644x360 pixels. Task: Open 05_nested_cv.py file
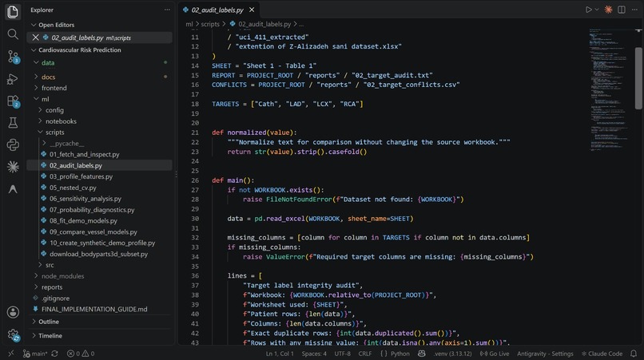[x=73, y=188]
